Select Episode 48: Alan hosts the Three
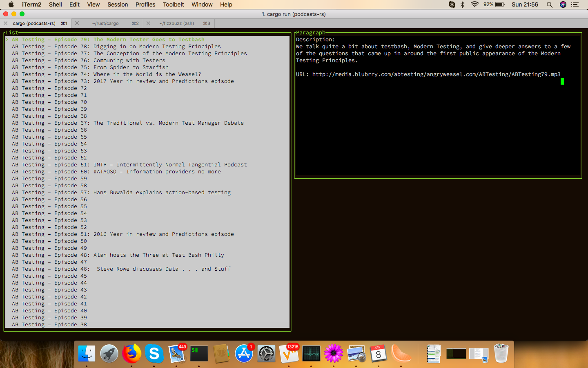Image resolution: width=588 pixels, height=368 pixels. pyautogui.click(x=147, y=255)
